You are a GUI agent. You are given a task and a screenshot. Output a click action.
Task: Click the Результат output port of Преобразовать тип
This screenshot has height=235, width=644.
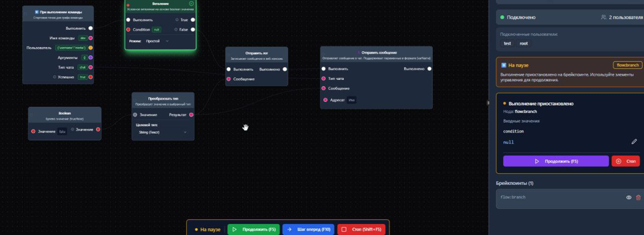(x=191, y=114)
